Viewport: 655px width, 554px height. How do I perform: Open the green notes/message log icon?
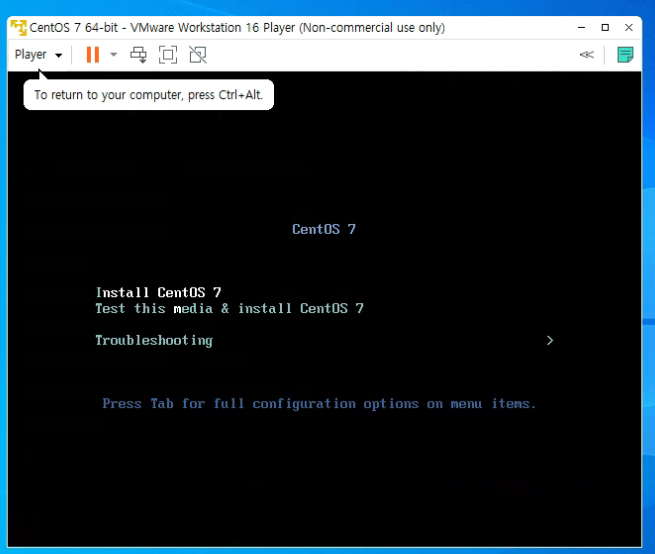point(625,55)
